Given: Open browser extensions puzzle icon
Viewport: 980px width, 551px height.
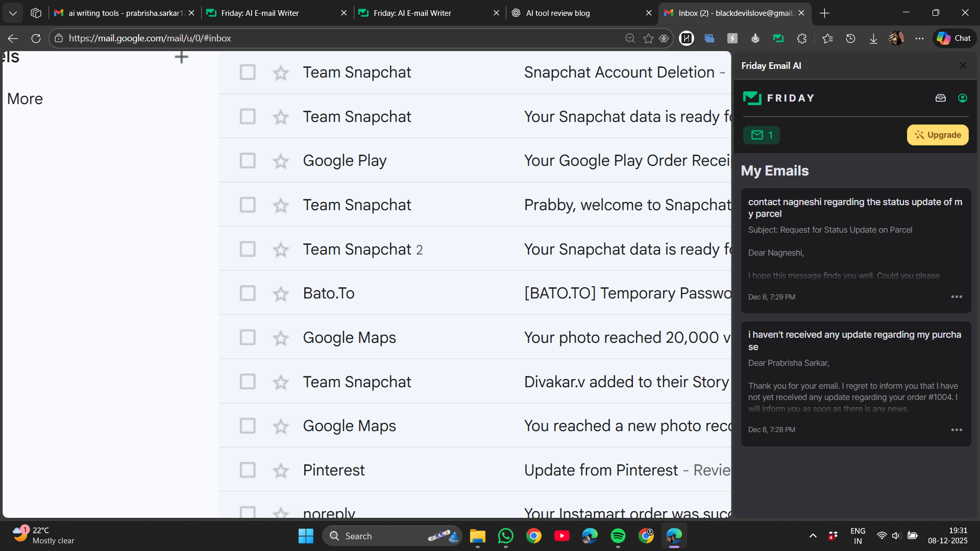Looking at the screenshot, I should click(x=801, y=38).
